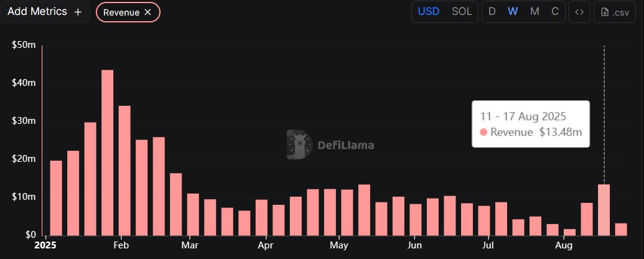Click the last bar on the far right
Image resolution: width=644 pixels, height=259 pixels.
(621, 229)
